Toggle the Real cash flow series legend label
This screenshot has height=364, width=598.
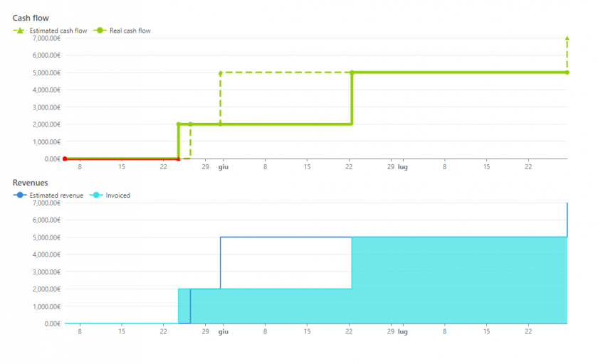pos(130,31)
